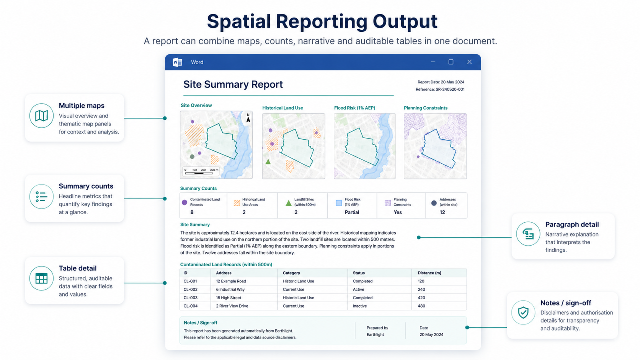The height and width of the screenshot is (360, 640).
Task: Click the green triangle Landfill Sites icon
Action: [289, 202]
